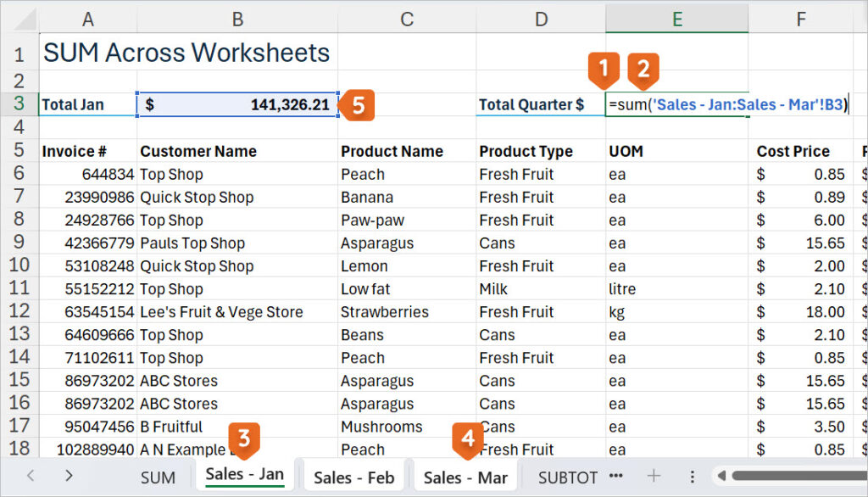Open the vertical dots sheet options menu
The height and width of the screenshot is (497, 868).
[693, 477]
